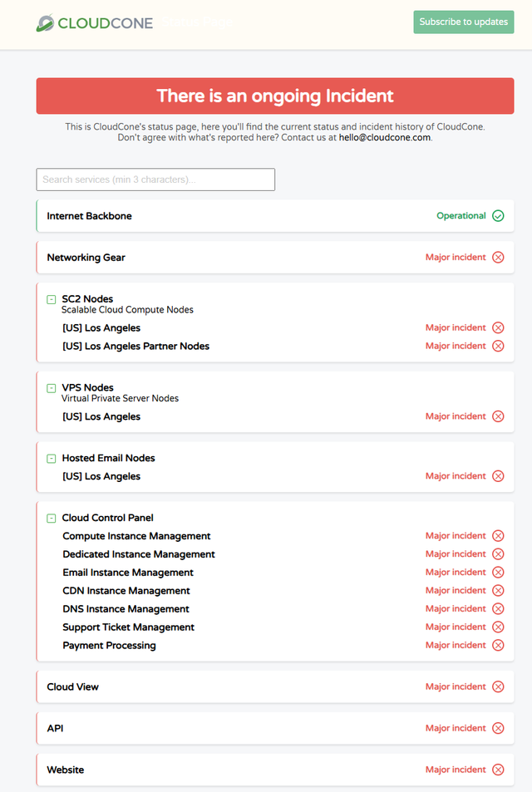Click the Hosted Email Nodes heading

coord(108,458)
